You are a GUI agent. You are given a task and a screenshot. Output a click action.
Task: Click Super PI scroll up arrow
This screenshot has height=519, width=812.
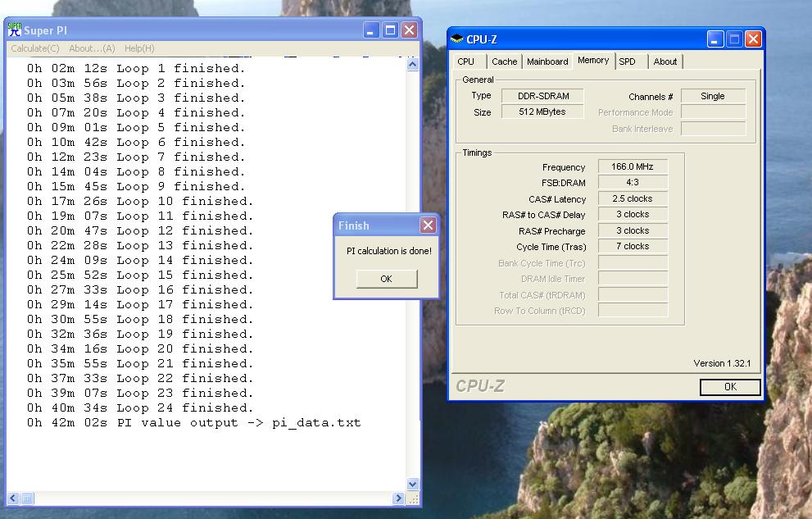click(x=413, y=64)
